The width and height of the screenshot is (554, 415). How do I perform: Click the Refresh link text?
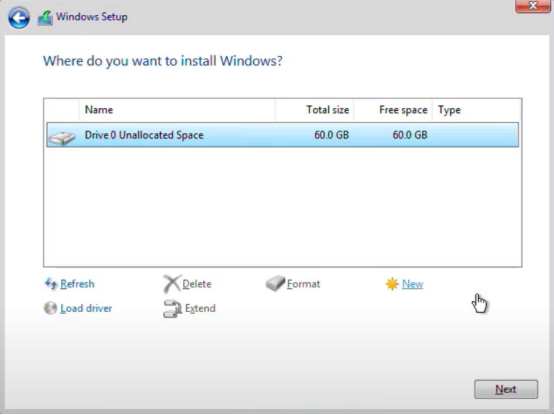(x=77, y=284)
